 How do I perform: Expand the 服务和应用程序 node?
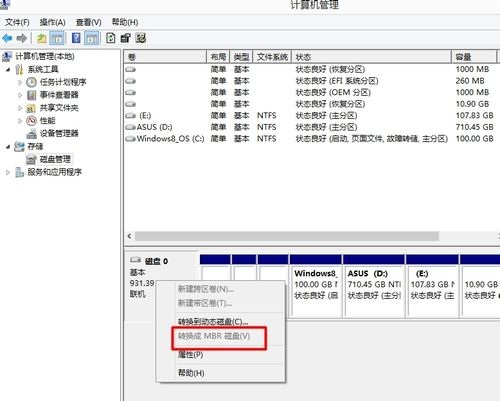tap(8, 172)
